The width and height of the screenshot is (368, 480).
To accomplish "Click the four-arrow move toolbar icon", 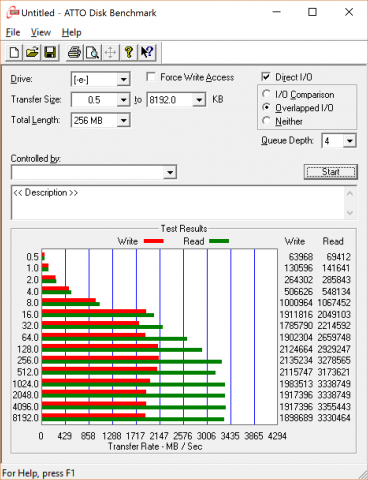I will point(110,52).
